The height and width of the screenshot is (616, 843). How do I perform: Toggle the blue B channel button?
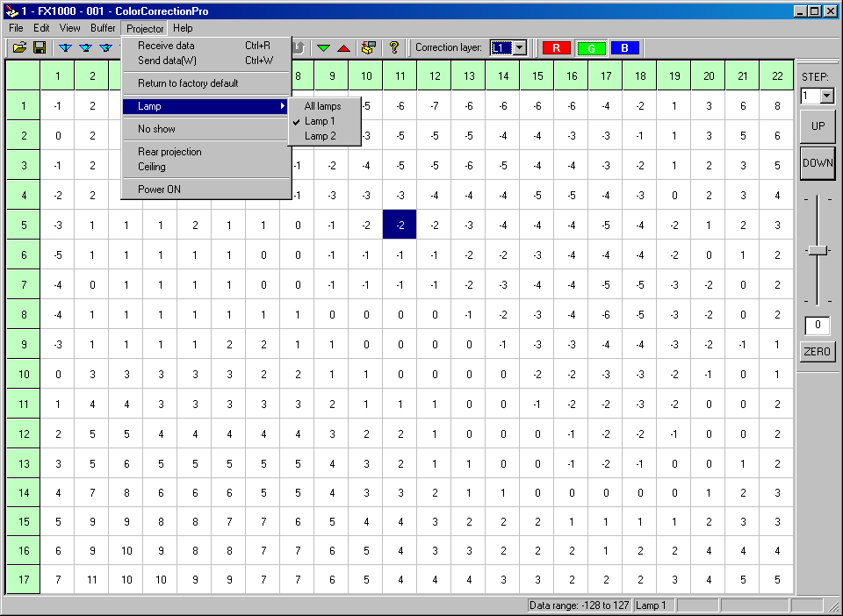tap(624, 47)
